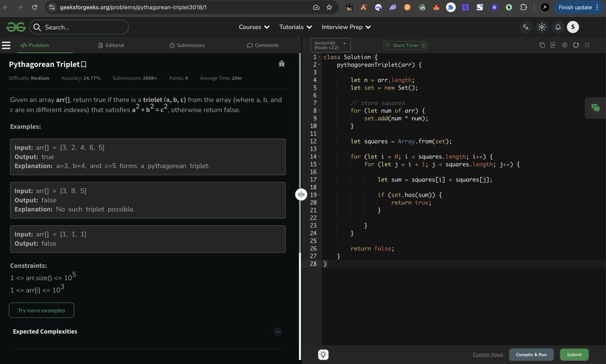This screenshot has height=364, width=606.
Task: Go forward in browser history
Action: [x=20, y=8]
